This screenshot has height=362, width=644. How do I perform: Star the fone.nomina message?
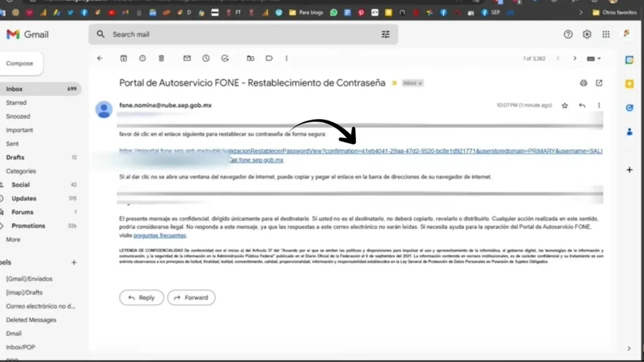pyautogui.click(x=565, y=106)
